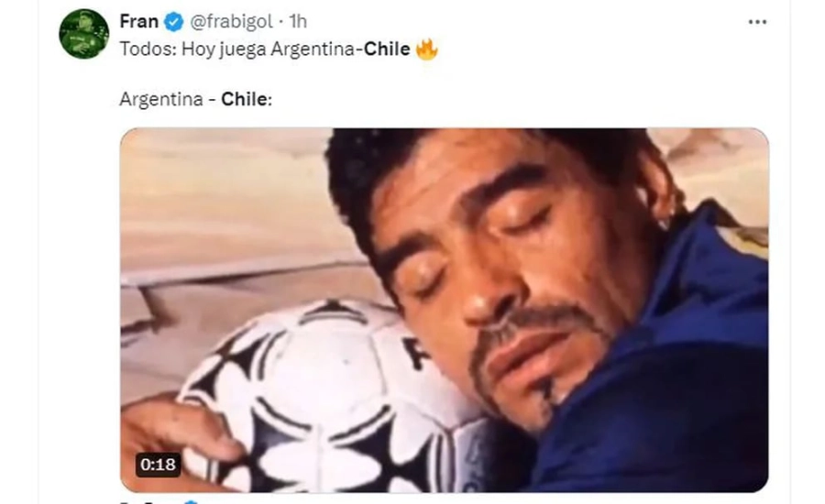This screenshot has width=825, height=504.
Task: Open the @frabigol handle link
Action: tap(231, 22)
